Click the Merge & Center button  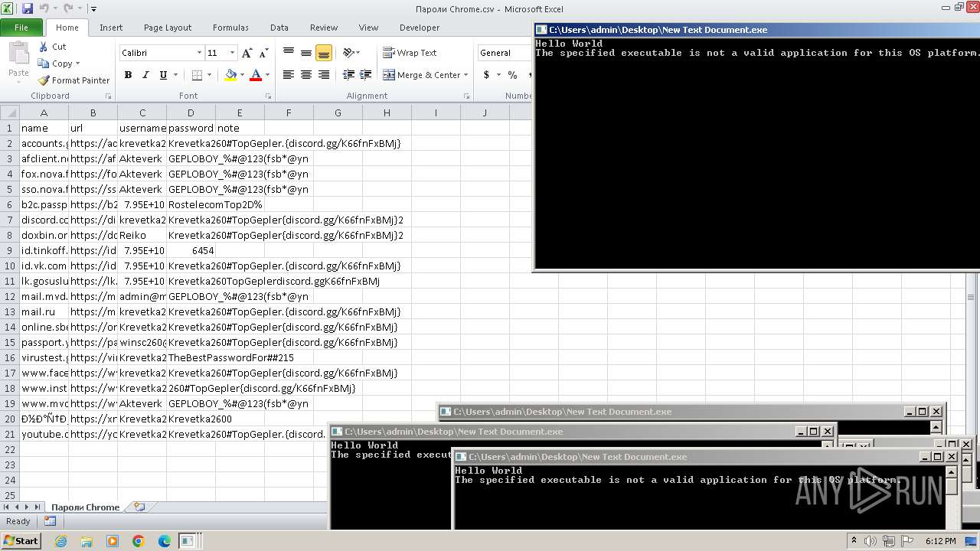[x=421, y=75]
